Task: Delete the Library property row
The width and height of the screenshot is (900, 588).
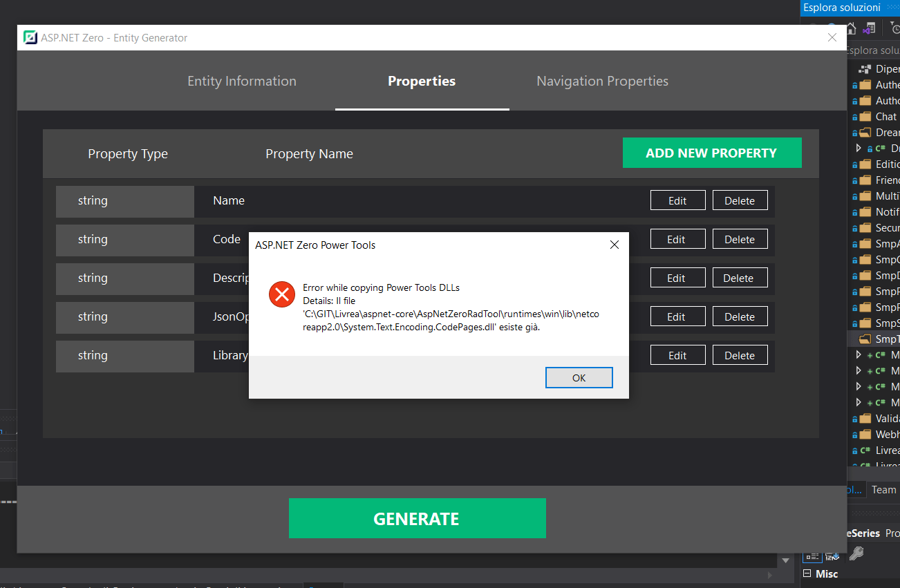Action: (x=740, y=355)
